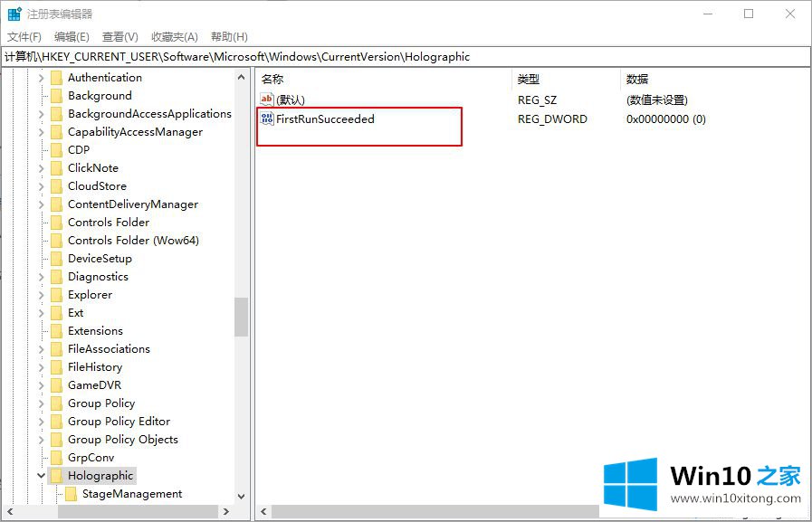Open the 文件(F) menu
The height and width of the screenshot is (522, 812).
pyautogui.click(x=24, y=37)
